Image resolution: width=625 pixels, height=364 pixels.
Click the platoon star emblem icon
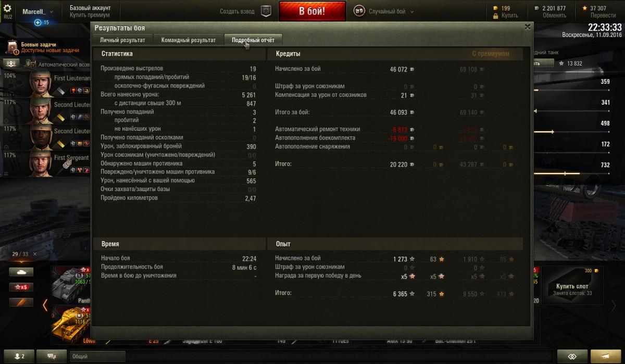pos(266,11)
